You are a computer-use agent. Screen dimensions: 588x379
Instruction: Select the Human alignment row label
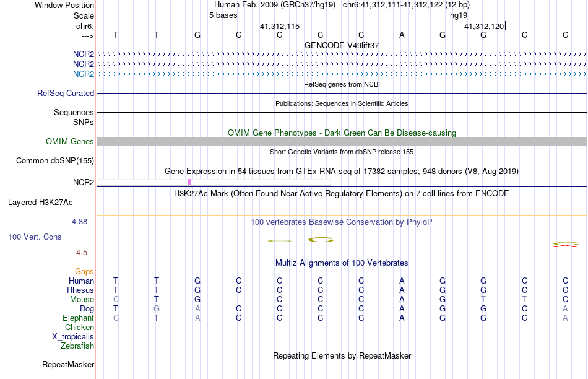click(x=81, y=281)
